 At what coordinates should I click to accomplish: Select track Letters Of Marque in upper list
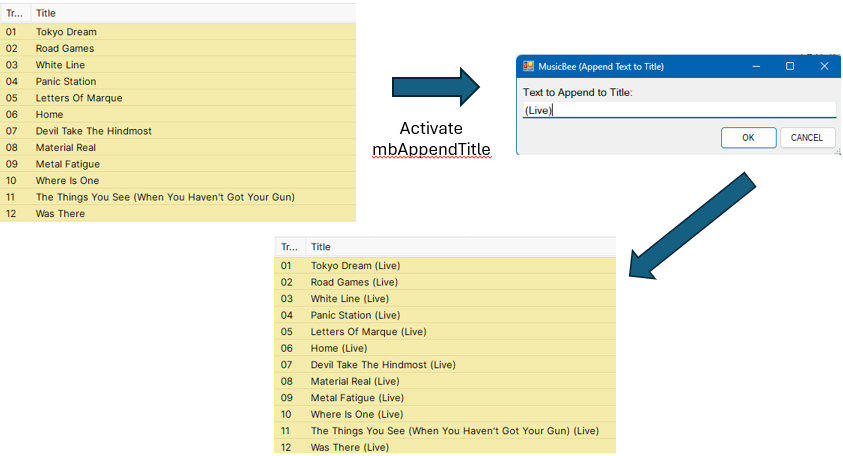pos(178,98)
